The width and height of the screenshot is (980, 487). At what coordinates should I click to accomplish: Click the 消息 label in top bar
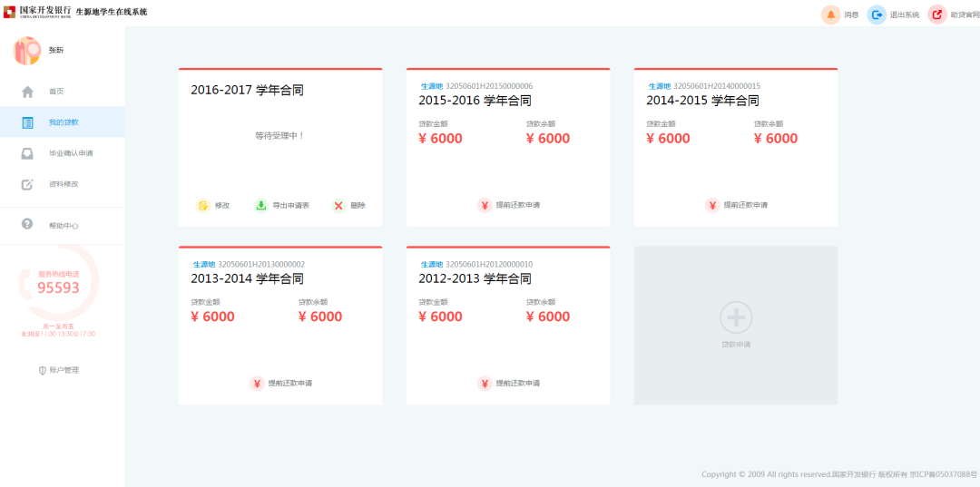(x=851, y=15)
